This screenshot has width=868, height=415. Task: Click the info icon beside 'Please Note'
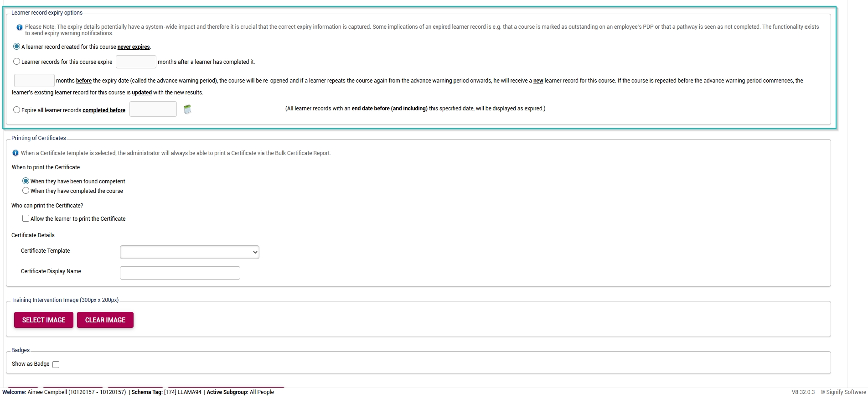point(20,27)
